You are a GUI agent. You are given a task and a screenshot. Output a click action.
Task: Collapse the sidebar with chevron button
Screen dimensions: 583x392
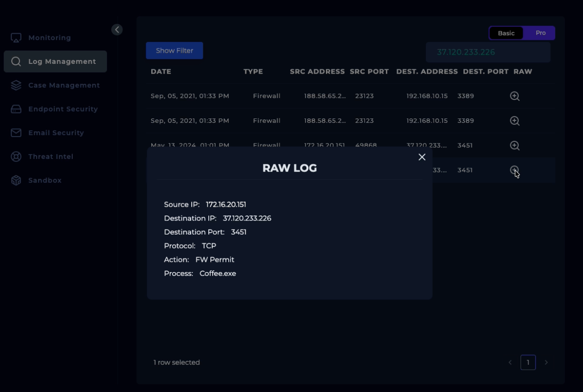(x=117, y=30)
